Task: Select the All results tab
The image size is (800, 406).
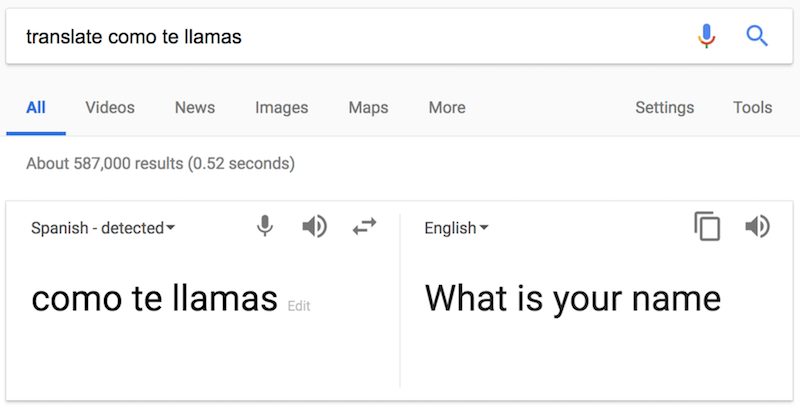Action: tap(36, 108)
